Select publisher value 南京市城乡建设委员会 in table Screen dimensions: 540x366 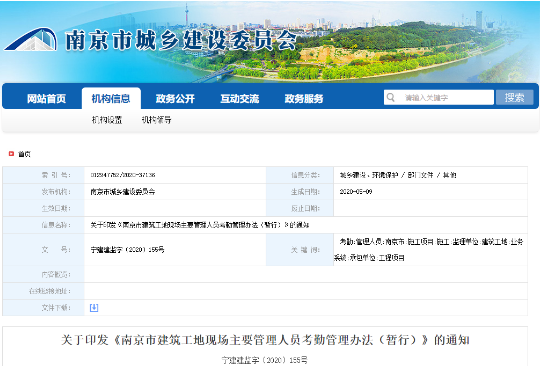123,192
